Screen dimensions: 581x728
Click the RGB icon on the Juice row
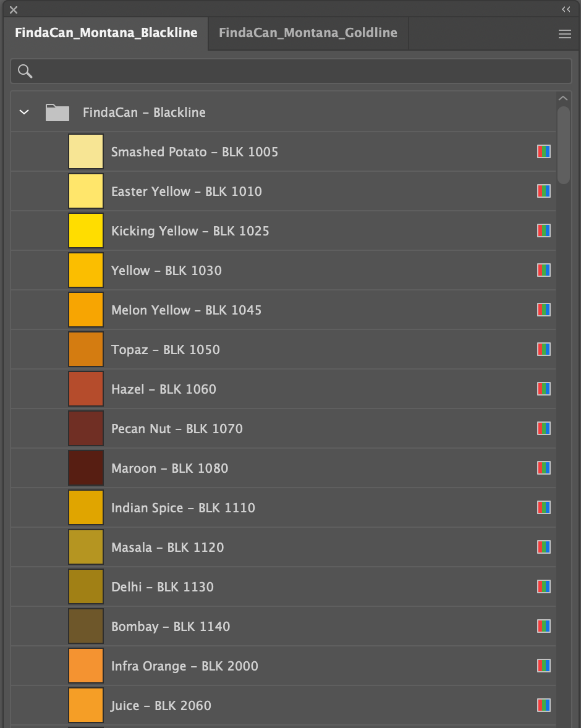[x=543, y=706]
